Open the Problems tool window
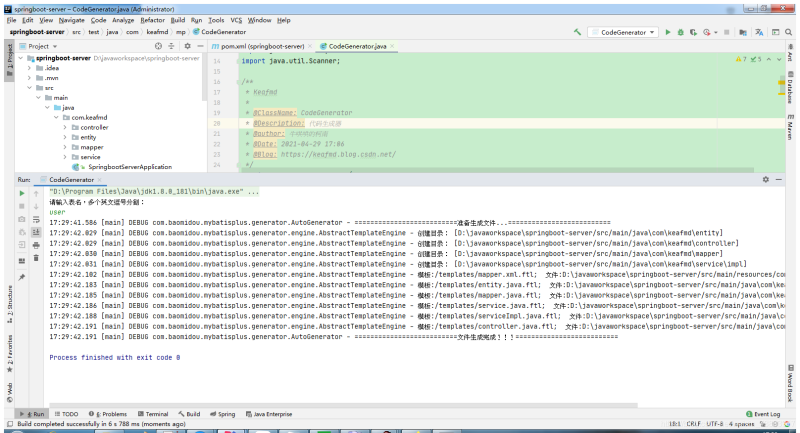 coord(108,414)
